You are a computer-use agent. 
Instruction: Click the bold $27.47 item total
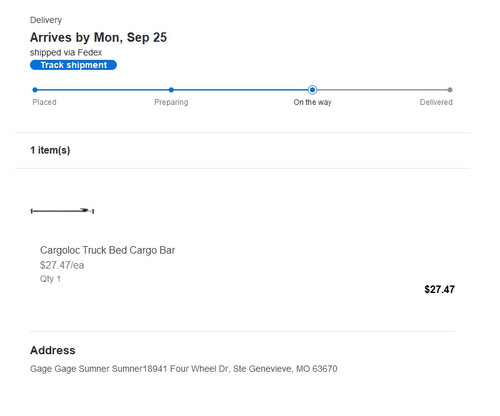439,289
